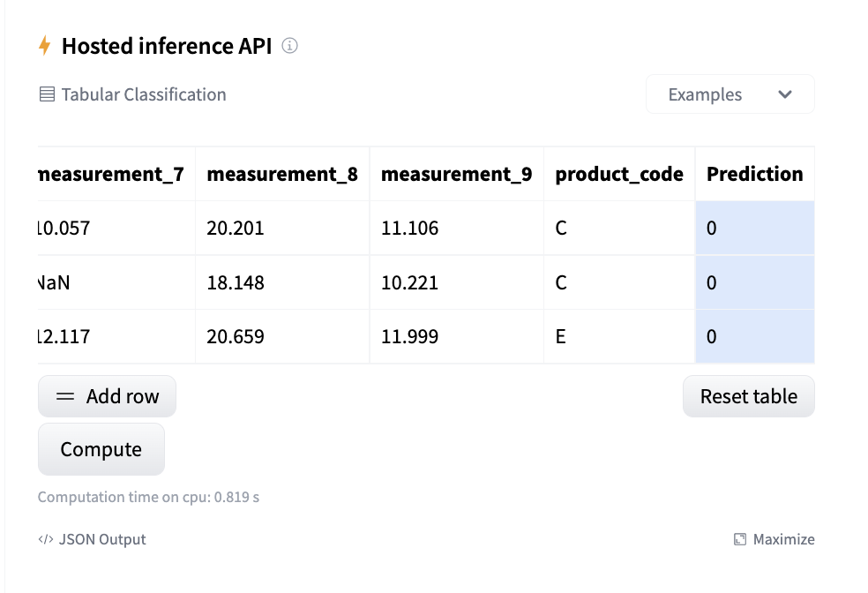Click the cell containing 20.659
The width and height of the screenshot is (868, 593).
click(281, 336)
